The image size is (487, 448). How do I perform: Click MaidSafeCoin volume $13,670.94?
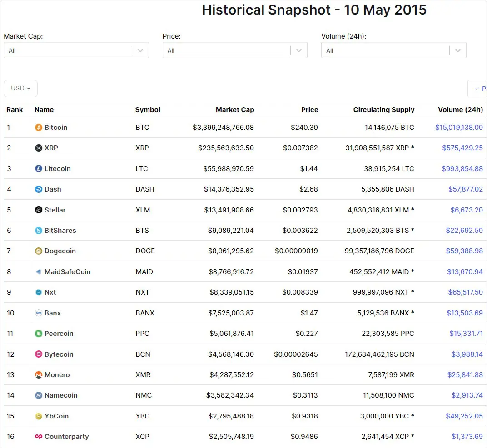click(465, 272)
